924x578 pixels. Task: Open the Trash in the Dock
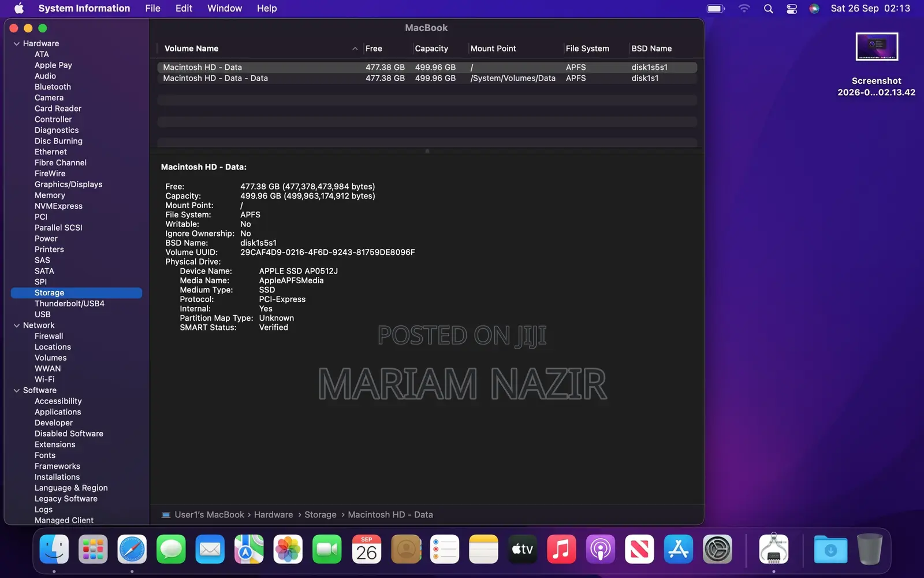tap(870, 549)
